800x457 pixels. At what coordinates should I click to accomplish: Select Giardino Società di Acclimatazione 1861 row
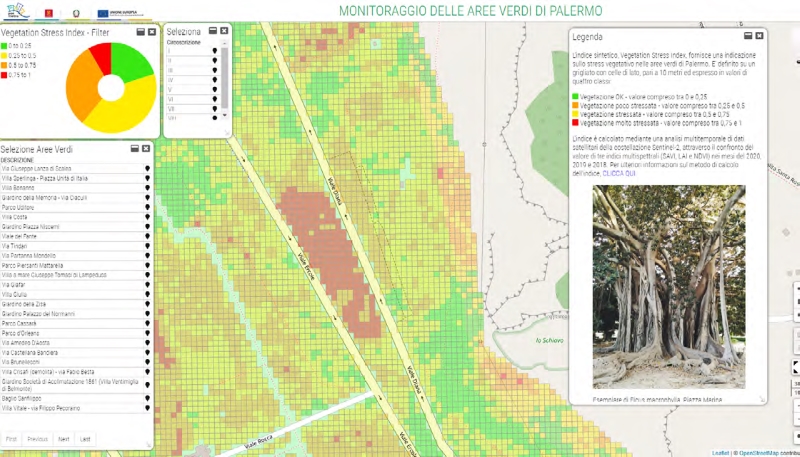[x=77, y=385]
